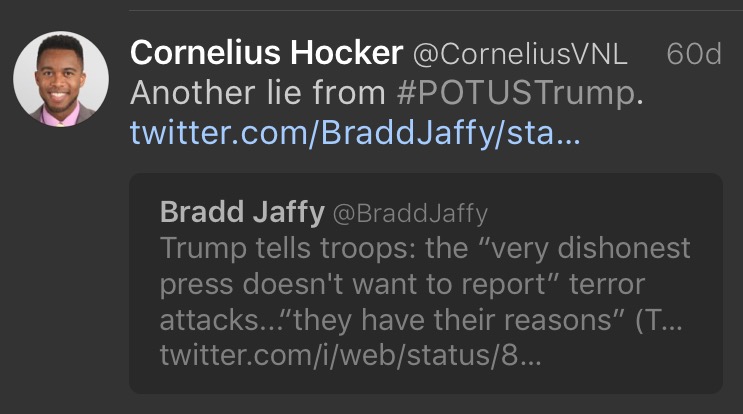Image resolution: width=743 pixels, height=414 pixels.
Task: Click the Bradd Jaffy name in quote
Action: coord(241,212)
